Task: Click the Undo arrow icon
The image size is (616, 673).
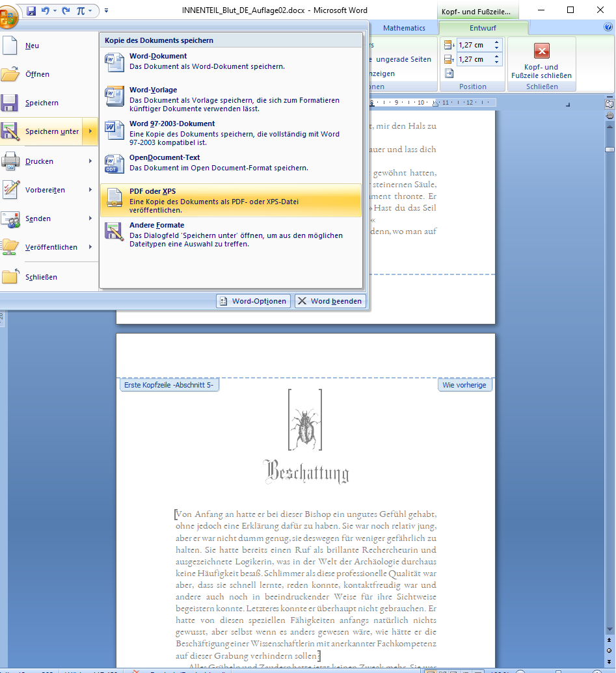Action: [x=45, y=11]
